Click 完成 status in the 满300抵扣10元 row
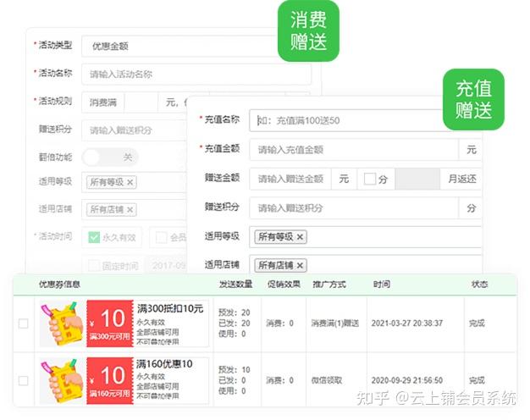This screenshot has height=420, width=530. (x=477, y=323)
